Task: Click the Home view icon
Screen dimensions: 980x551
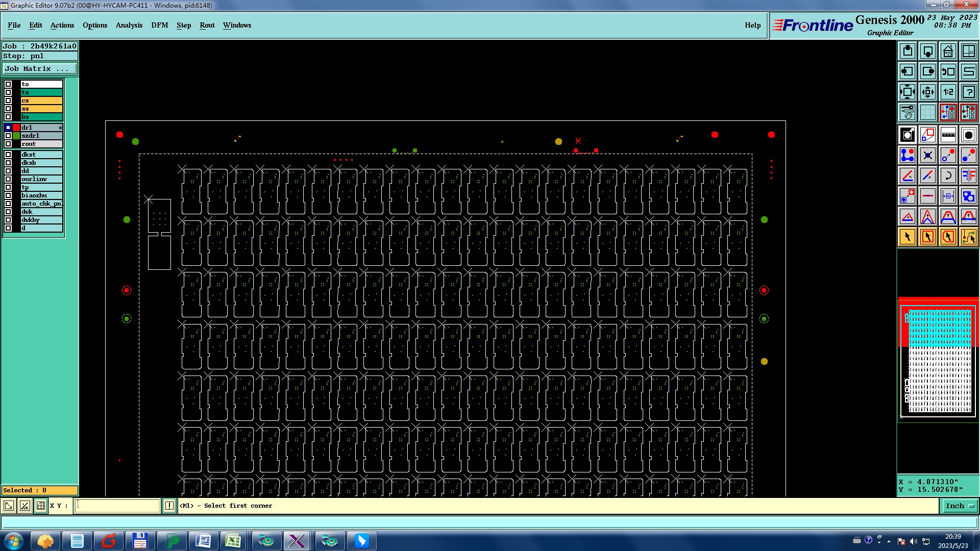Action: (948, 51)
